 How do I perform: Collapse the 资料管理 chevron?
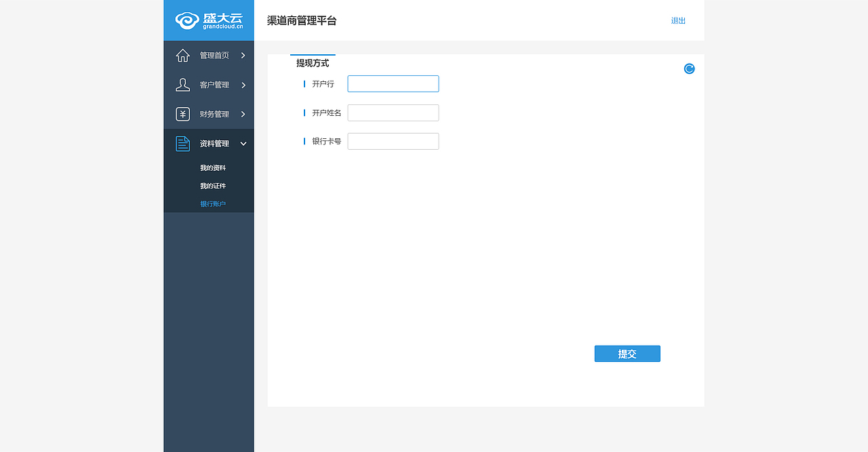pyautogui.click(x=243, y=144)
